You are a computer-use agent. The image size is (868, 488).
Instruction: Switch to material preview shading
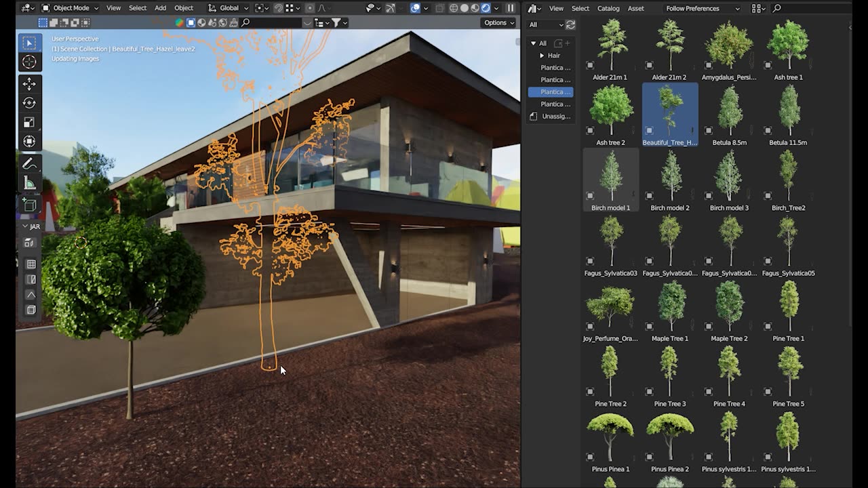(x=475, y=8)
